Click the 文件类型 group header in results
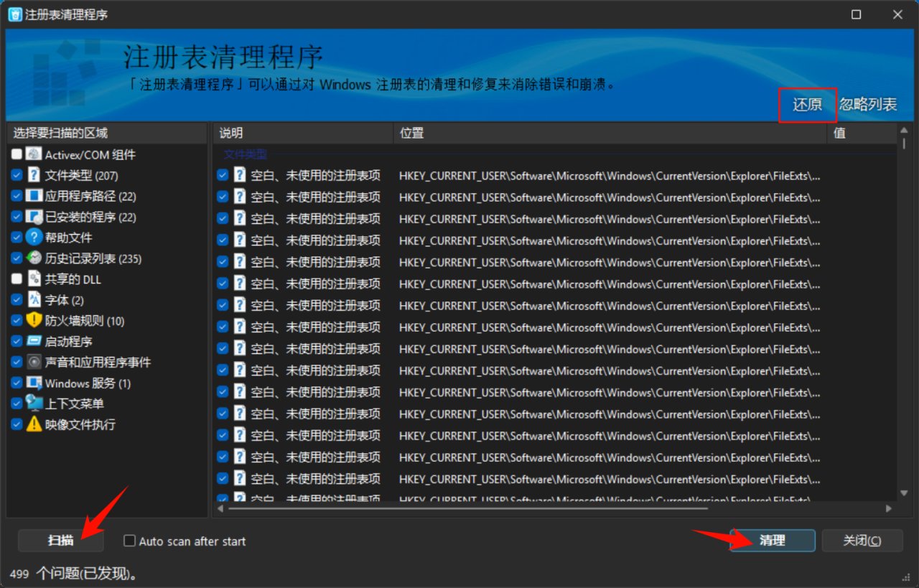This screenshot has width=919, height=588. click(245, 154)
